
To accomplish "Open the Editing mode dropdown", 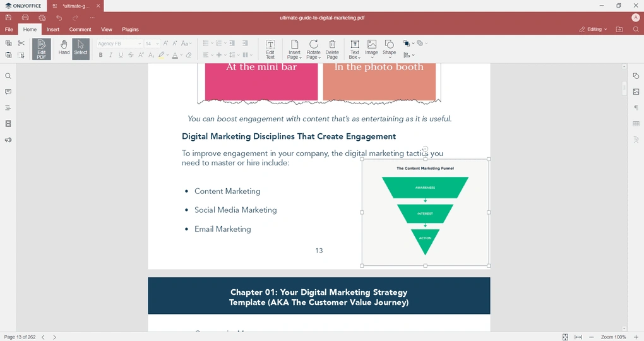I will pos(593,30).
